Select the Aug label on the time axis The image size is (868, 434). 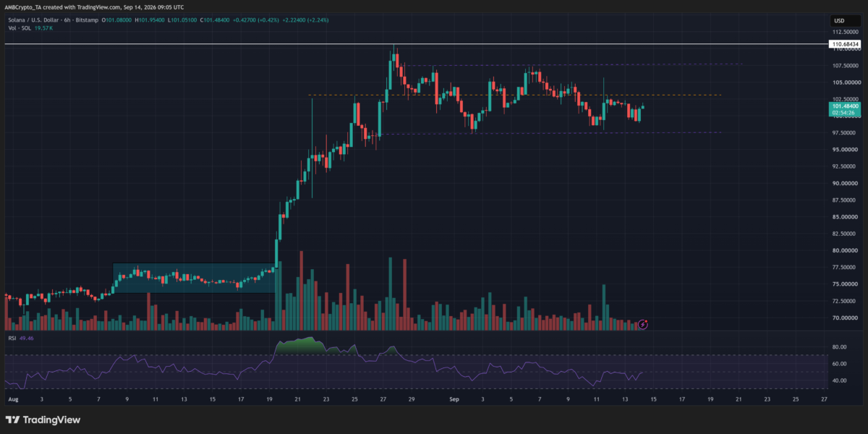pyautogui.click(x=12, y=399)
